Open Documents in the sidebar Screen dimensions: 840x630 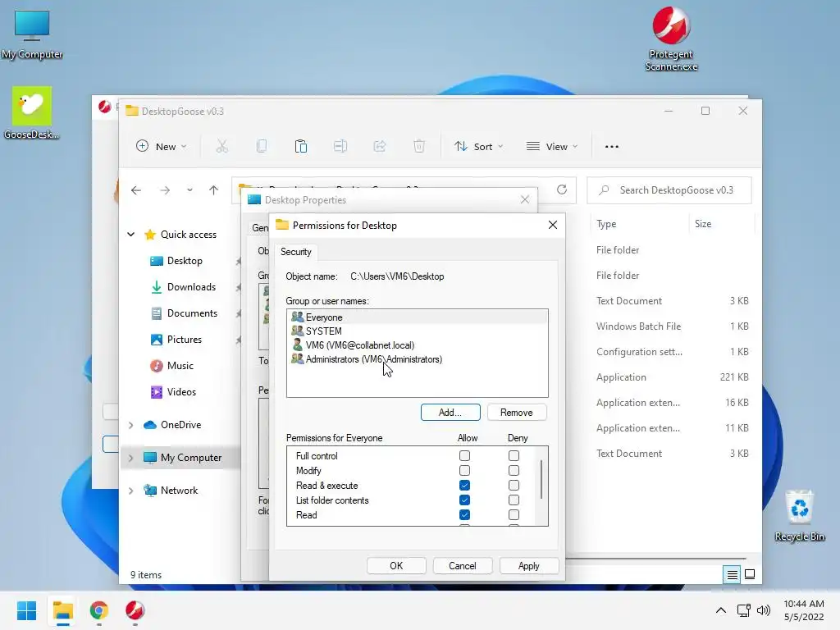click(x=192, y=313)
